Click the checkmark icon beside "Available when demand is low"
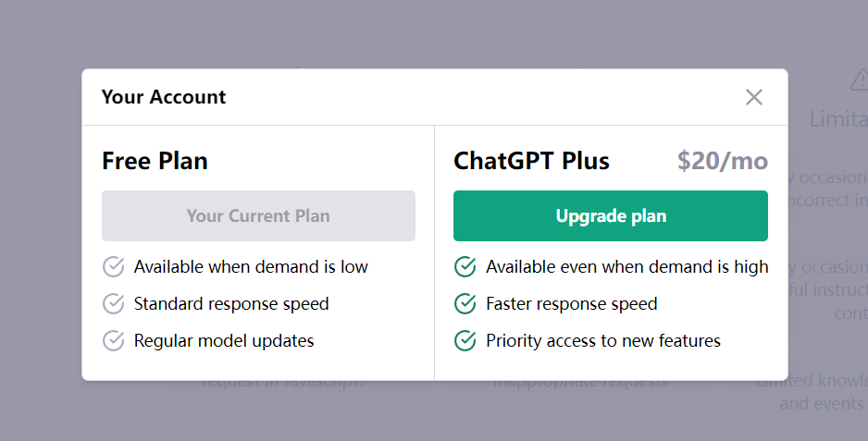The image size is (868, 441). pyautogui.click(x=113, y=267)
